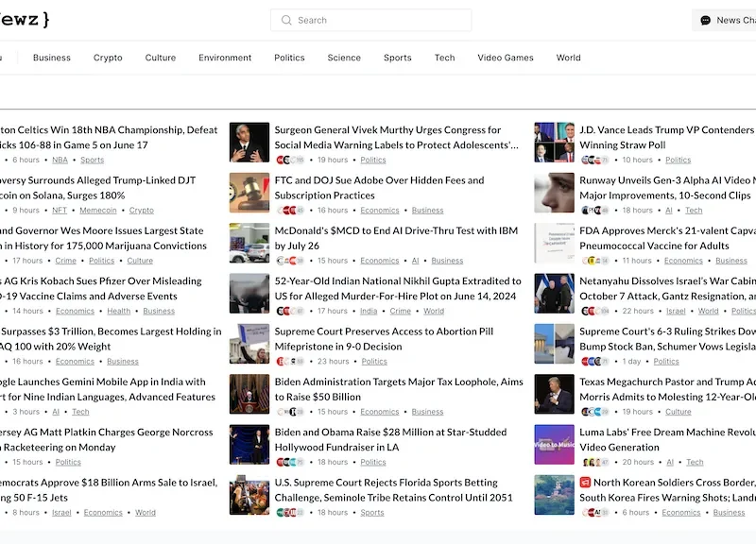The width and height of the screenshot is (756, 544).
Task: Open the Video Games category tab
Action: pyautogui.click(x=506, y=58)
